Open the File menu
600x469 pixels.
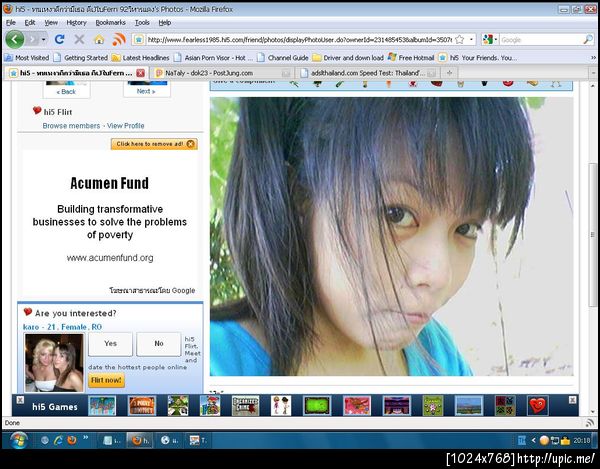pyautogui.click(x=11, y=23)
